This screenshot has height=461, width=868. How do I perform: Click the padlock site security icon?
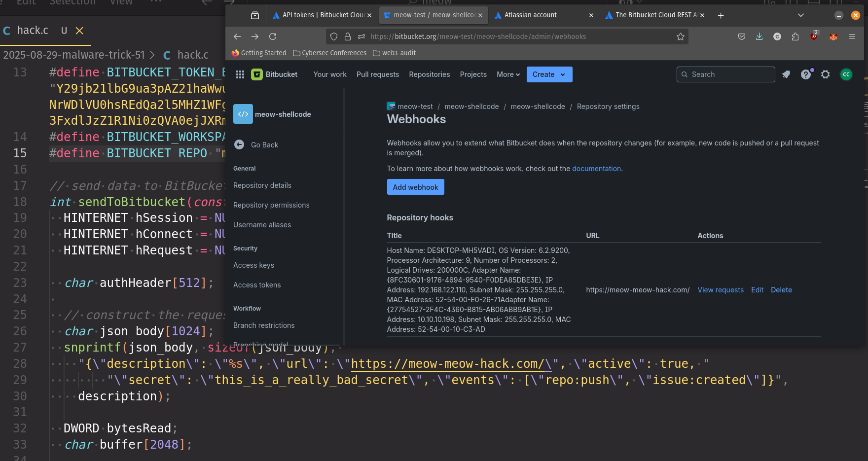(348, 36)
